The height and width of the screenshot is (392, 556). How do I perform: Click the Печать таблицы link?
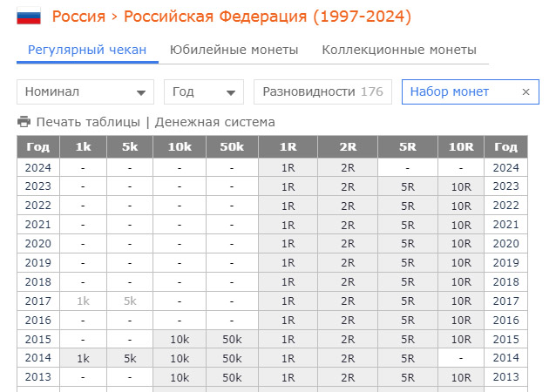(x=88, y=122)
